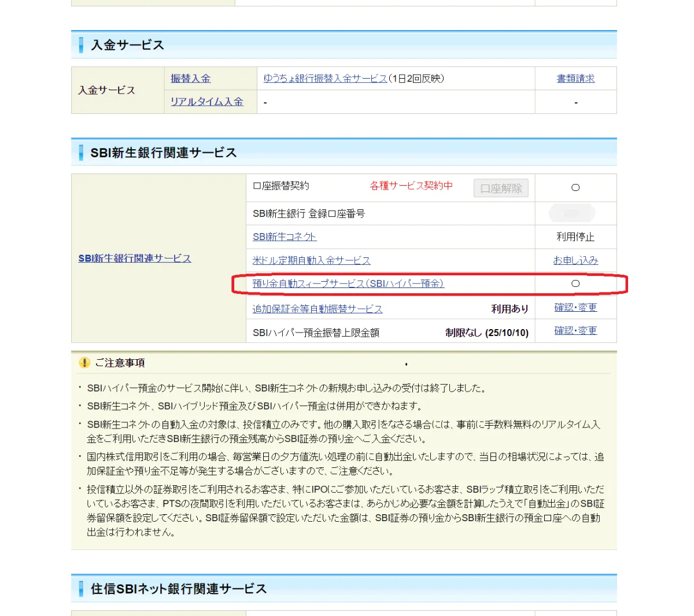Click the 書類請求 link

[575, 79]
